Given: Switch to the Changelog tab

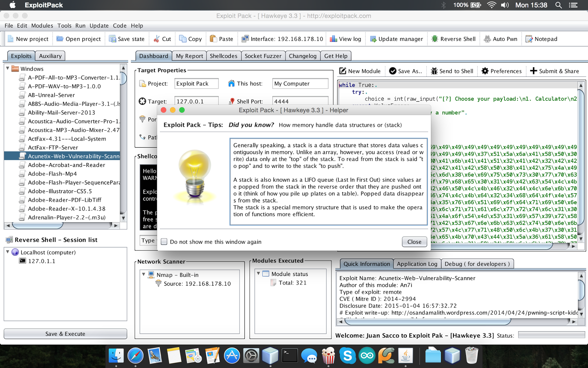Looking at the screenshot, I should (x=302, y=56).
